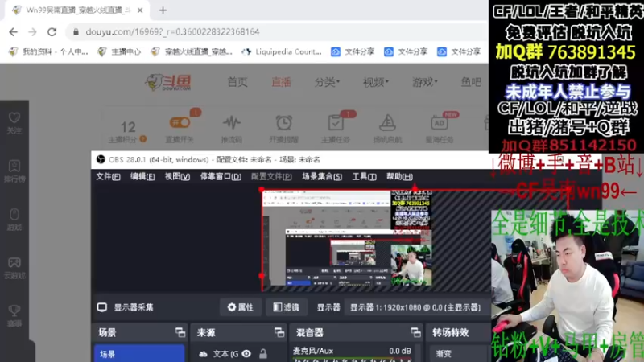Viewport: 644px width, 362px height.
Task: Click the 麦克风/Aux volume meter
Action: (x=352, y=360)
